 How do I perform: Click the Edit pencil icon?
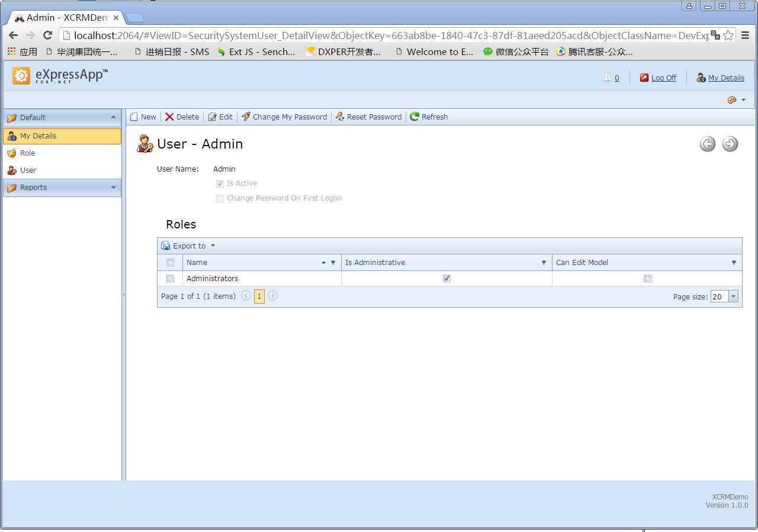[x=212, y=117]
